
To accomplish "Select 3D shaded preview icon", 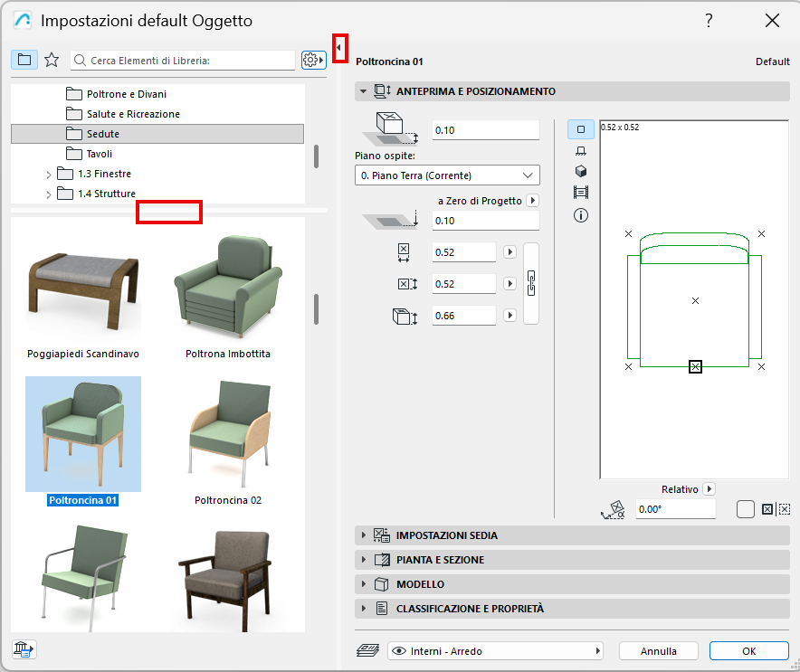I will (581, 171).
